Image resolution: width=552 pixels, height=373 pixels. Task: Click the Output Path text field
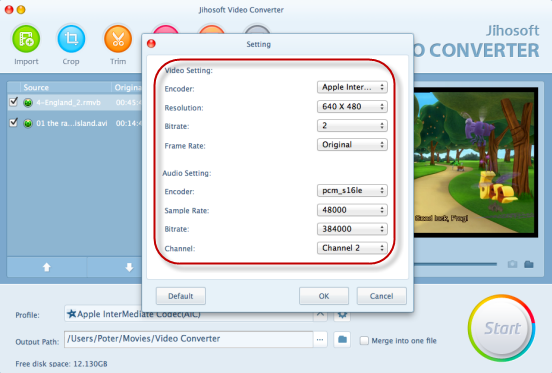pos(189,339)
